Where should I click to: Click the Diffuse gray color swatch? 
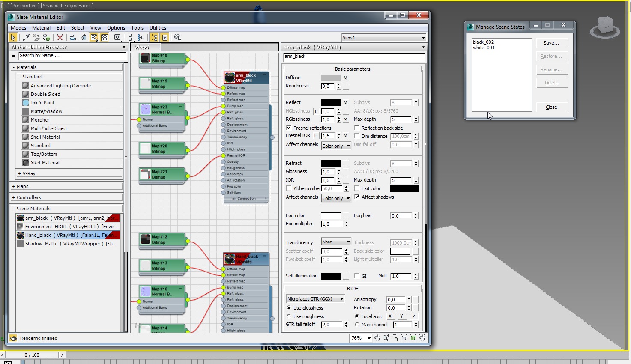click(331, 78)
